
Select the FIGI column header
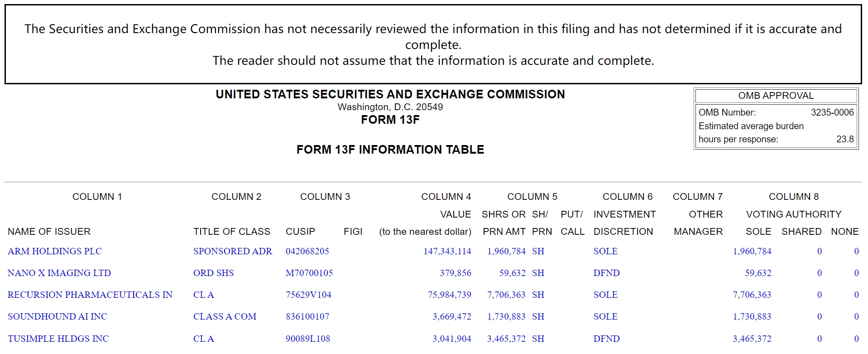coord(353,232)
